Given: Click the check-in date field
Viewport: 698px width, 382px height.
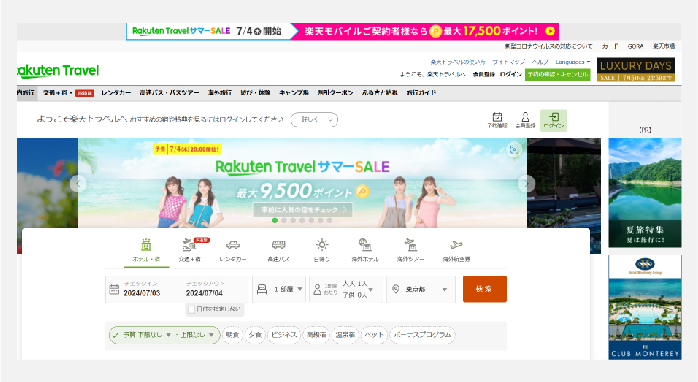Looking at the screenshot, I should click(x=141, y=289).
